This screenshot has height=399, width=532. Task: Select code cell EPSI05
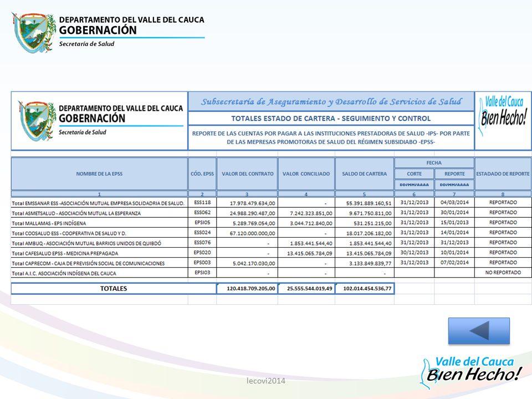pyautogui.click(x=202, y=223)
